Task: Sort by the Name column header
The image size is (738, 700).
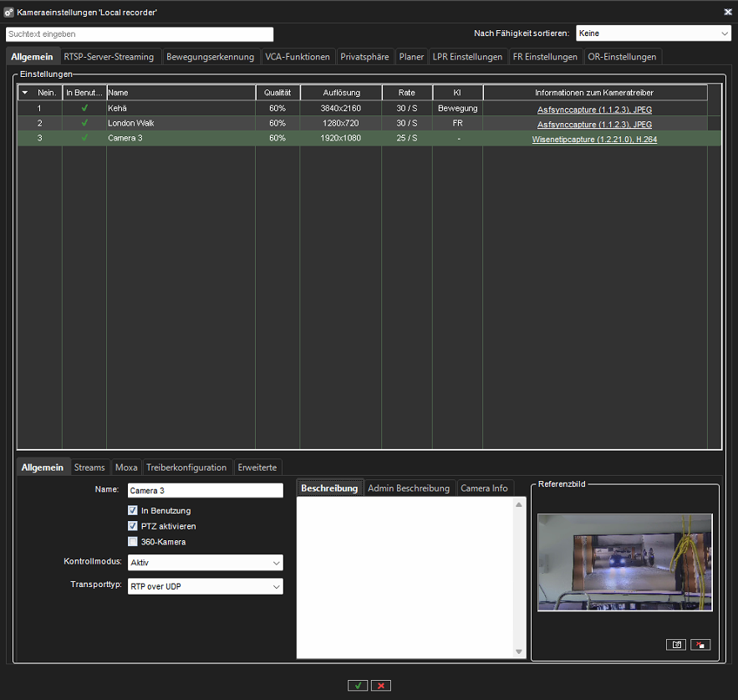Action: [x=181, y=93]
